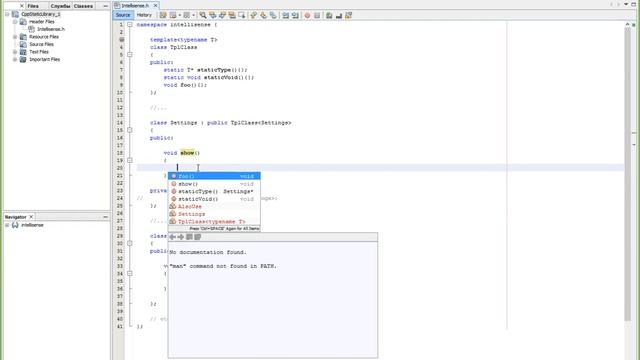Select the Resource Files folder label
Screen dimensions: 640x360
[x=44, y=37]
